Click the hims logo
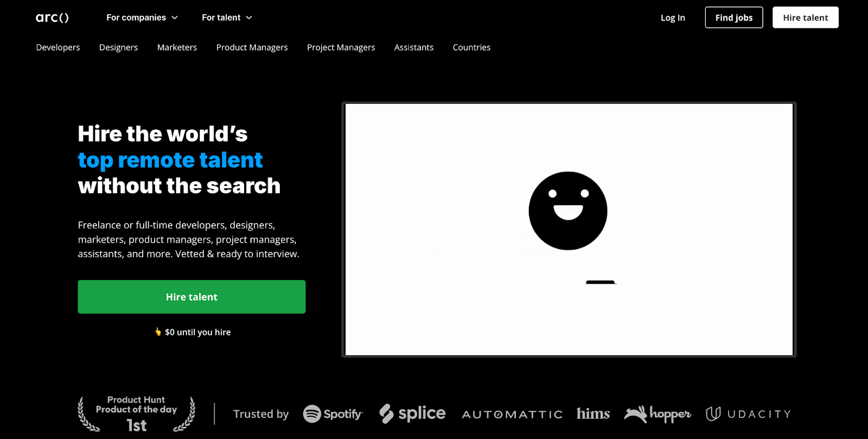The width and height of the screenshot is (868, 439). coord(593,414)
